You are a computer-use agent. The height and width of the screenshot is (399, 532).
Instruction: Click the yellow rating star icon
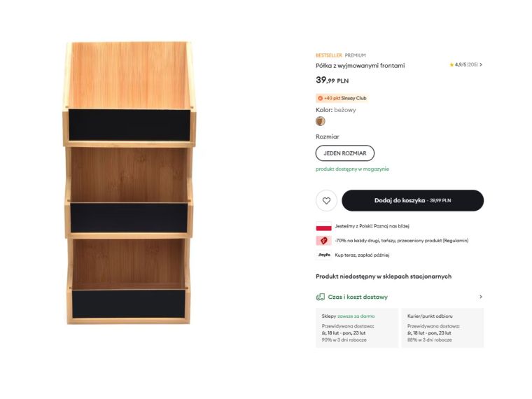point(451,64)
